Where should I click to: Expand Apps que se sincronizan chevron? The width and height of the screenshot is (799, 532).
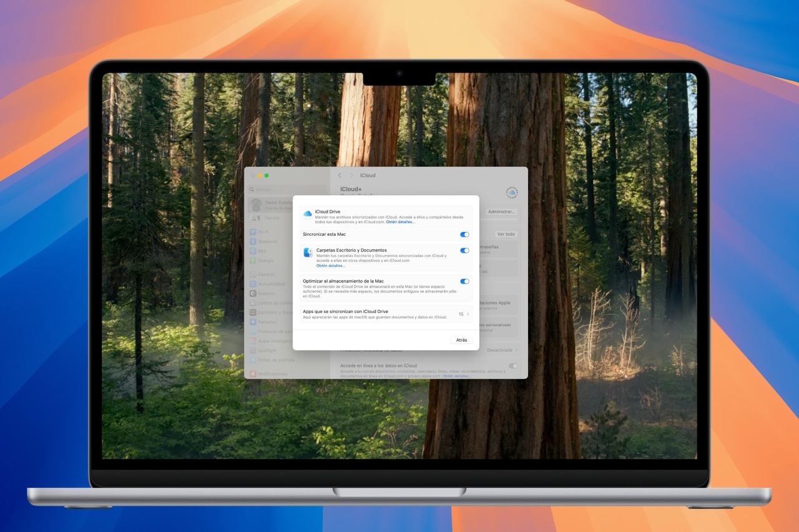[x=468, y=314]
